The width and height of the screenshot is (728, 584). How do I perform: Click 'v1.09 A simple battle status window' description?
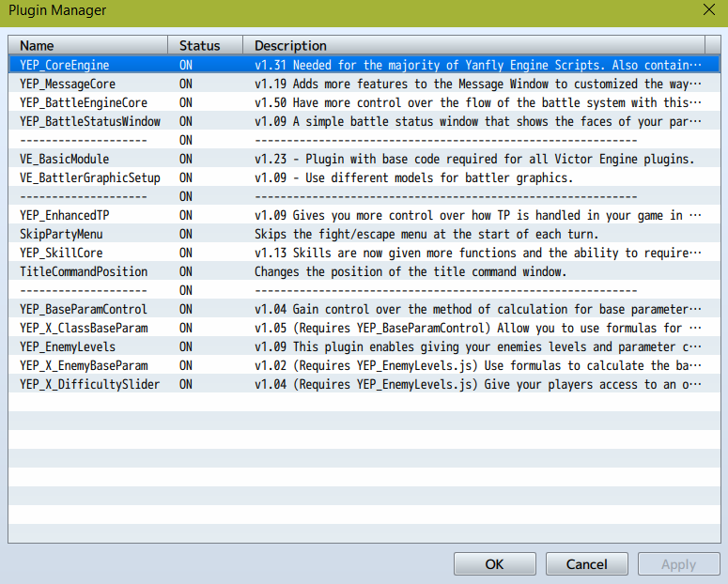click(478, 122)
